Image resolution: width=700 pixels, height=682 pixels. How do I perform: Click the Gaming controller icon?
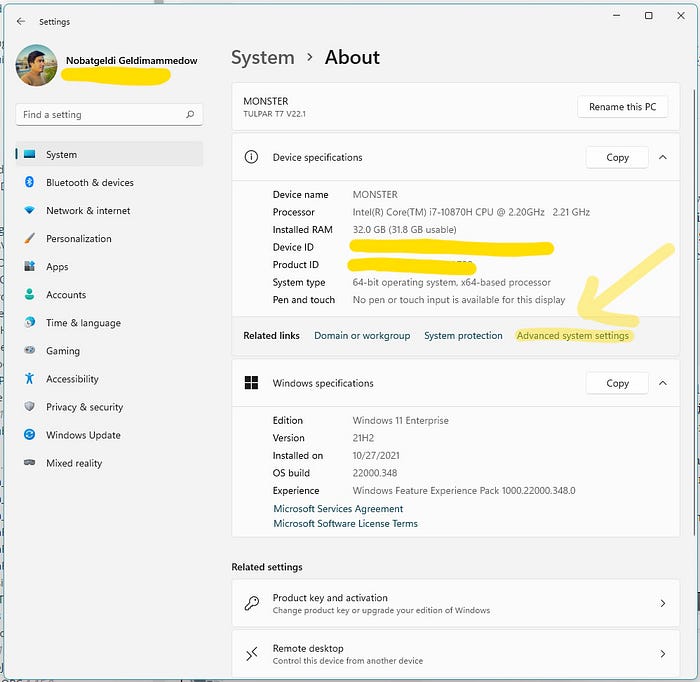click(29, 350)
